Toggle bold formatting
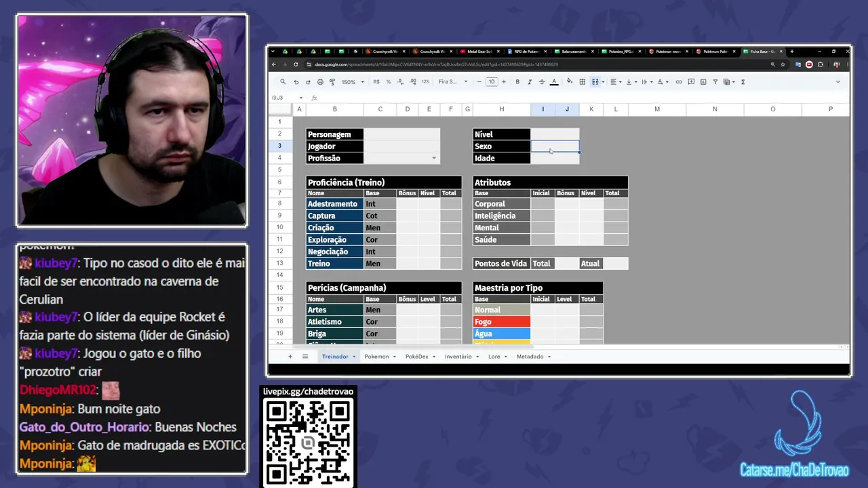 point(517,82)
